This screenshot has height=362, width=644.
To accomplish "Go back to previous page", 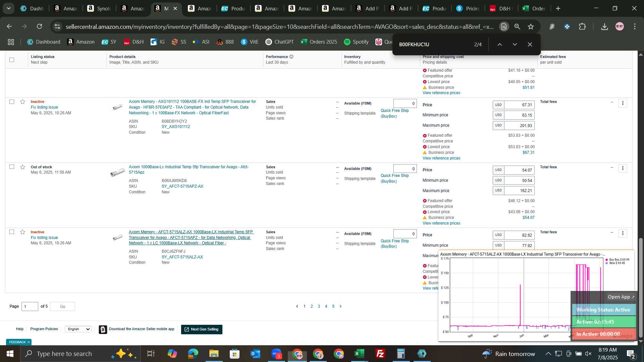I will pyautogui.click(x=9, y=26).
